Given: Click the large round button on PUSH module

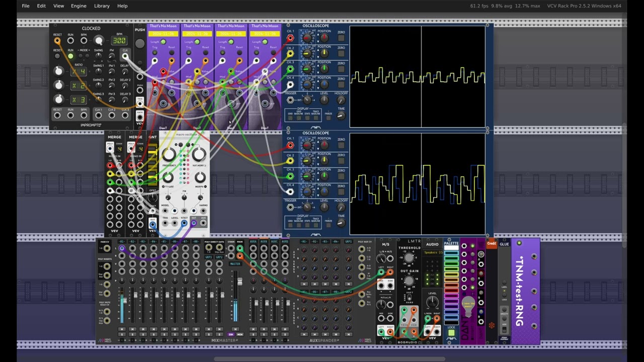Looking at the screenshot, I should (140, 44).
